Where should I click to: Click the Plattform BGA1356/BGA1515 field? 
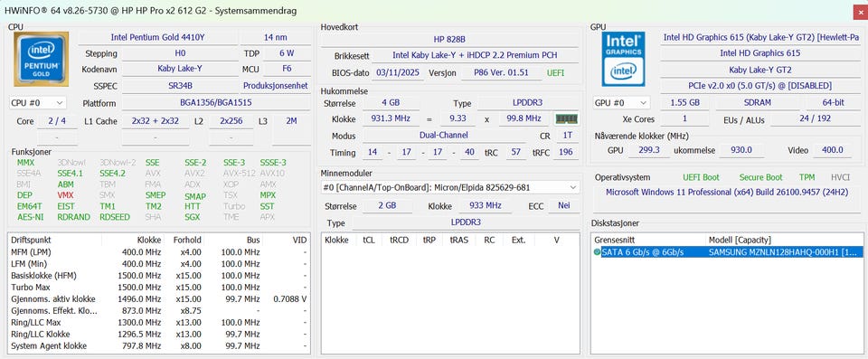pos(215,103)
